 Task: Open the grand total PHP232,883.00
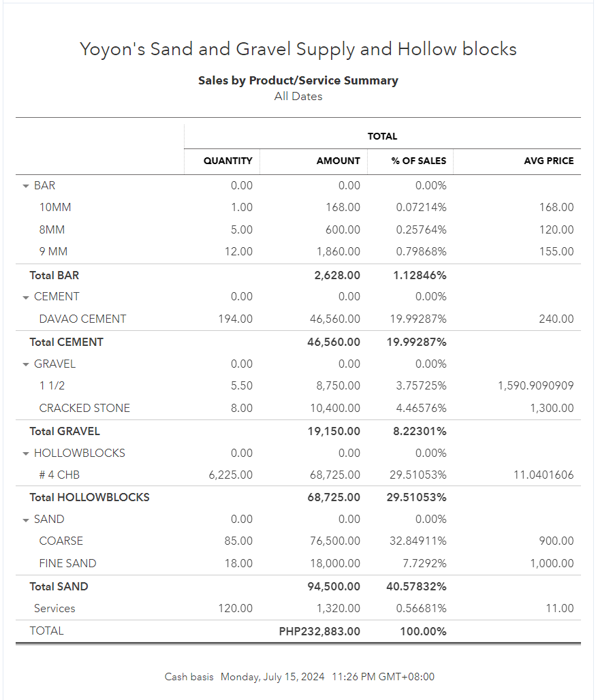point(319,631)
